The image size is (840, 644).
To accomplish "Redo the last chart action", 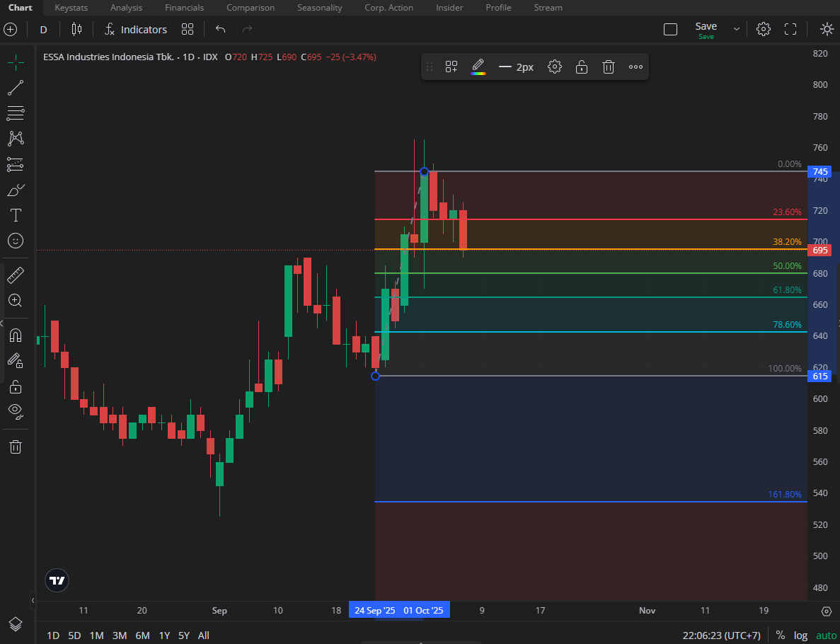I will point(247,30).
